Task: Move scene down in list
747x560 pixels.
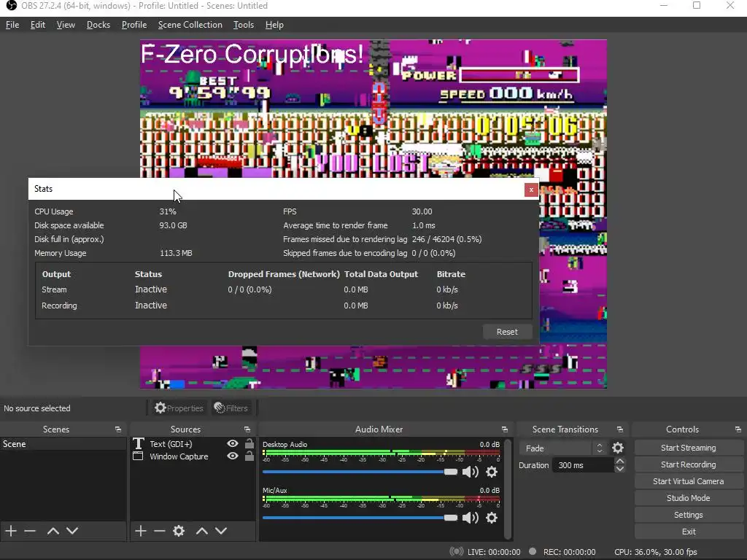Action: tap(72, 531)
